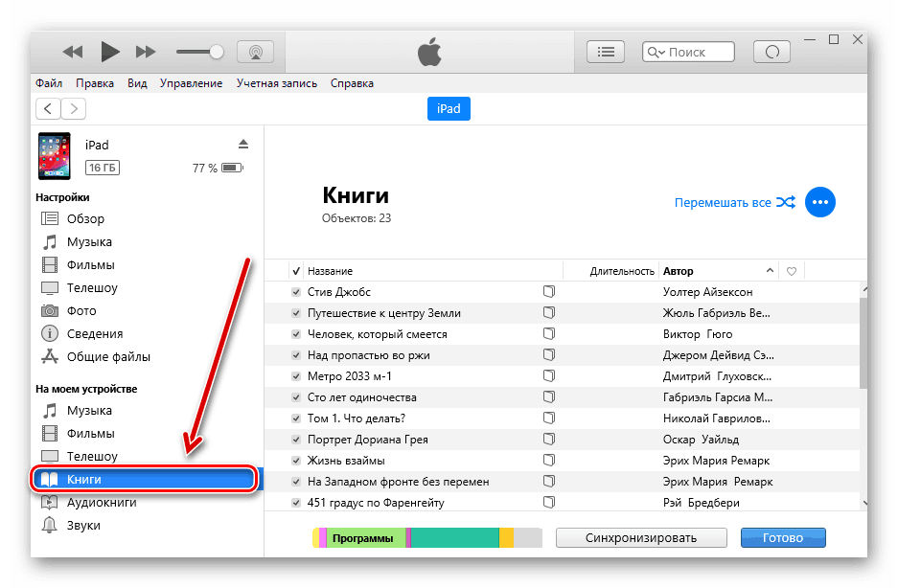Open Photos settings in sidebar
The height and width of the screenshot is (588, 898).
(81, 311)
